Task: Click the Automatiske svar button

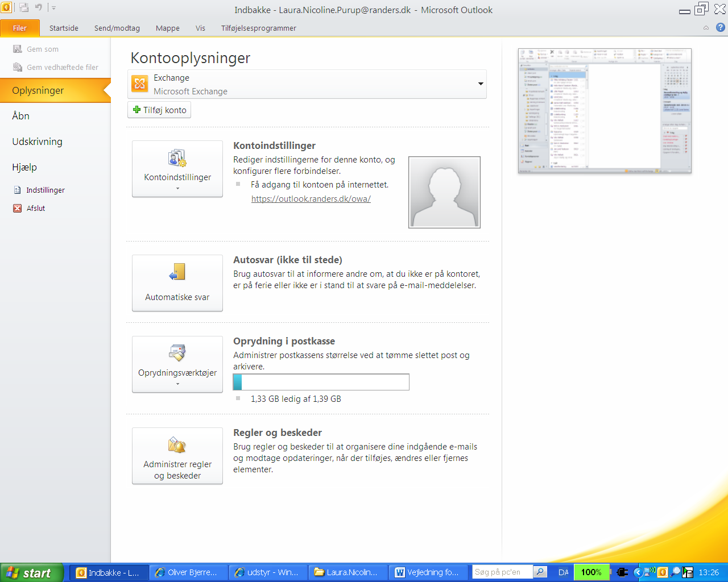Action: [x=177, y=283]
